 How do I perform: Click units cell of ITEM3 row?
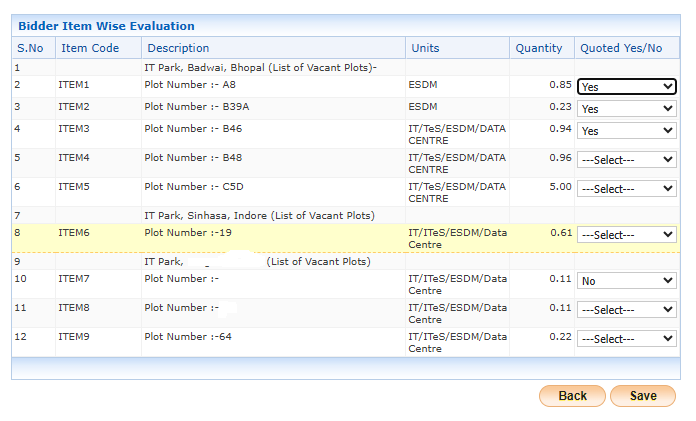[457, 134]
